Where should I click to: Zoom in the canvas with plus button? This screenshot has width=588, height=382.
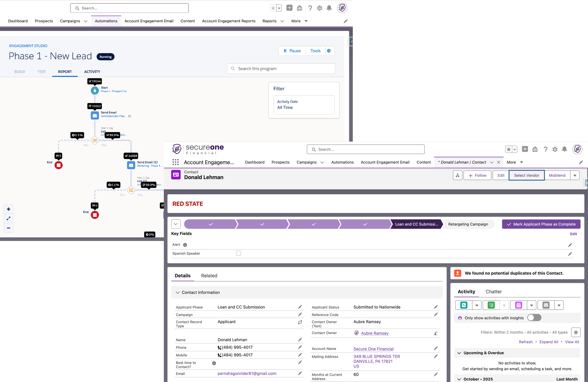pos(9,209)
